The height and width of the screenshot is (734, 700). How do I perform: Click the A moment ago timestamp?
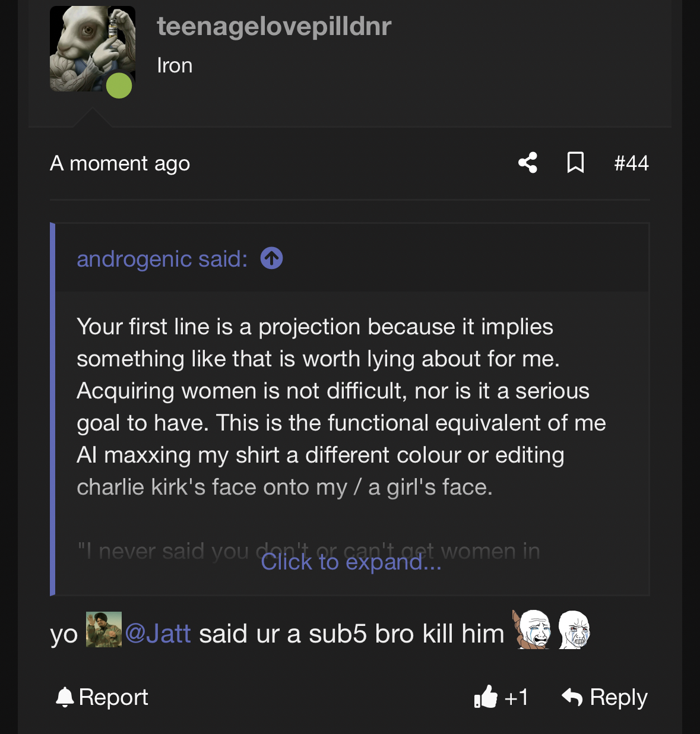tap(119, 163)
